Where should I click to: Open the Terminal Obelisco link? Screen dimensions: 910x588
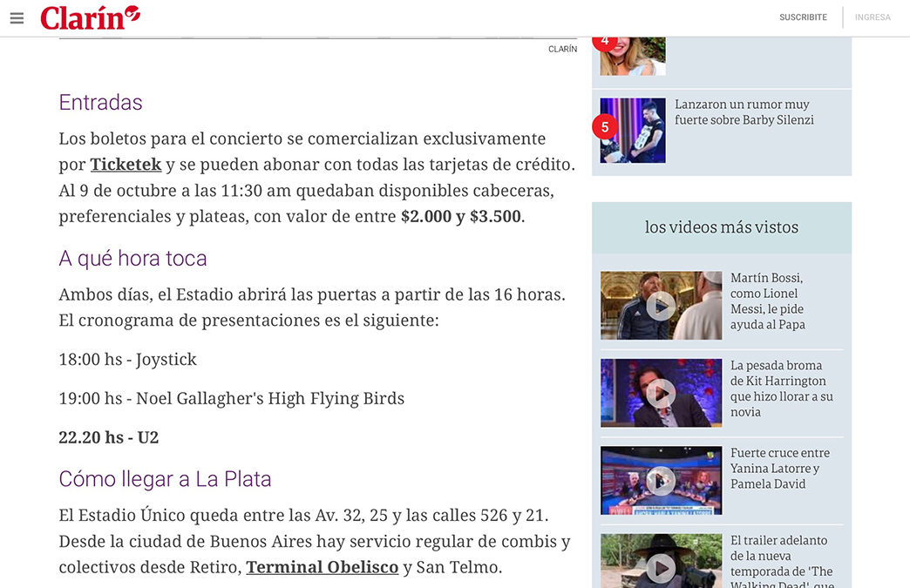tap(323, 567)
